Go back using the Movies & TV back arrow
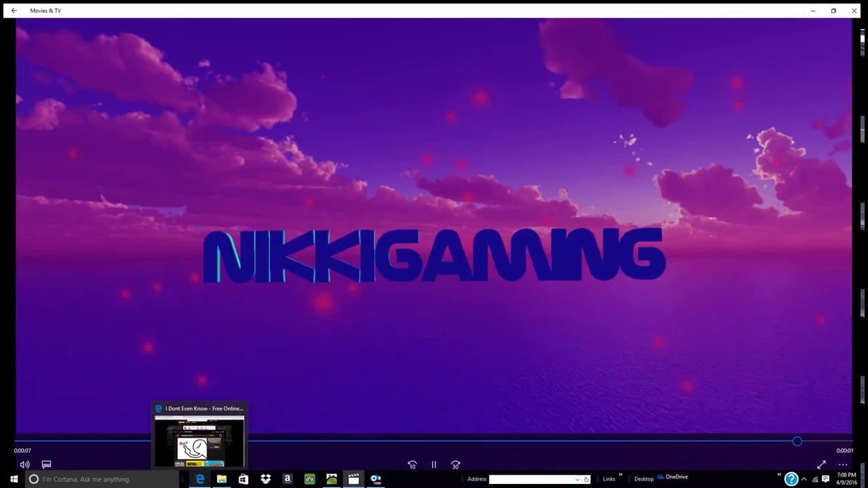 click(x=14, y=11)
